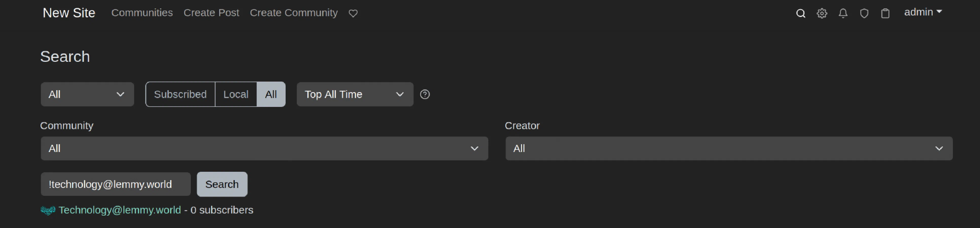Open the Community filter dropdown

click(264, 148)
